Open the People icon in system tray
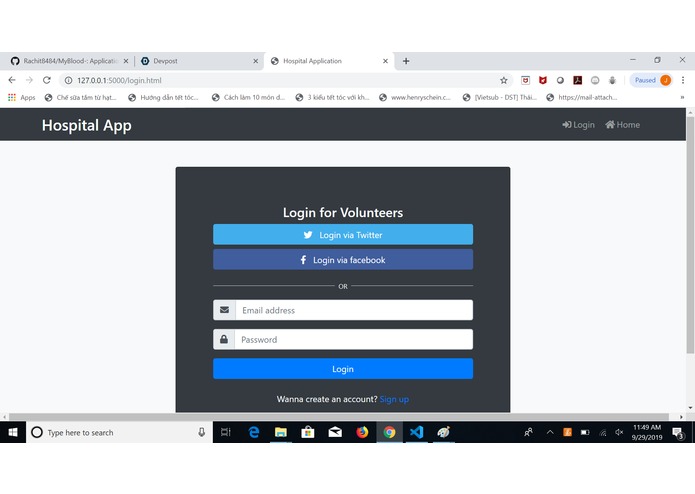 click(x=528, y=432)
